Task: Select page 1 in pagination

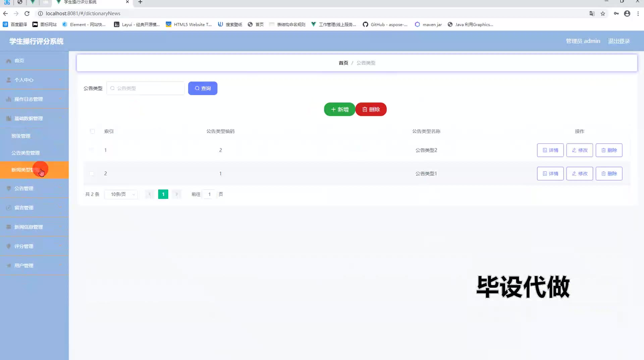Action: click(x=163, y=194)
